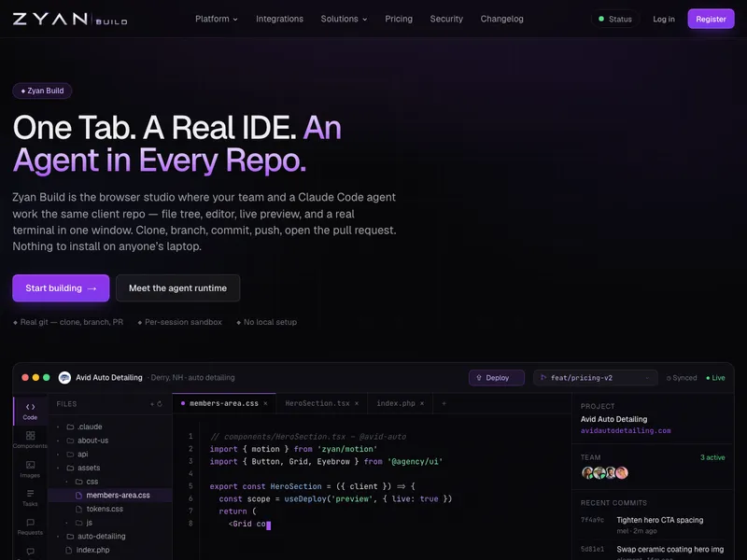Click commit hash 7f4a9c
The image size is (747, 560).
[592, 520]
